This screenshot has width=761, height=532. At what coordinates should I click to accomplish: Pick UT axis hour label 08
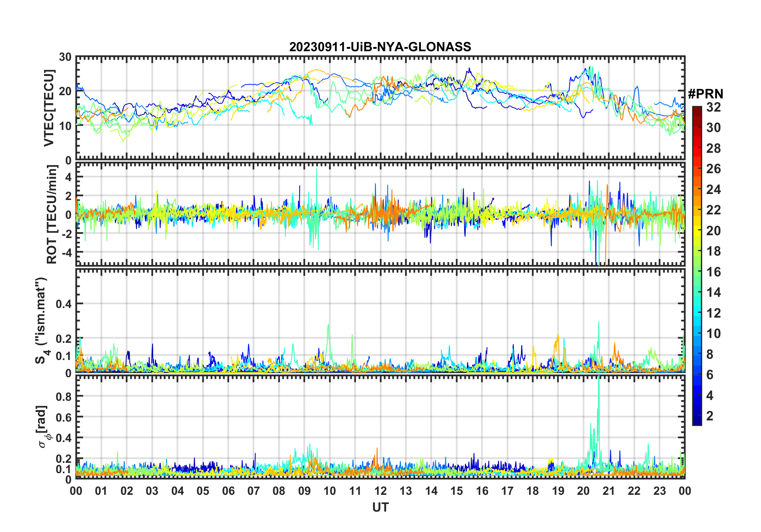pos(279,491)
